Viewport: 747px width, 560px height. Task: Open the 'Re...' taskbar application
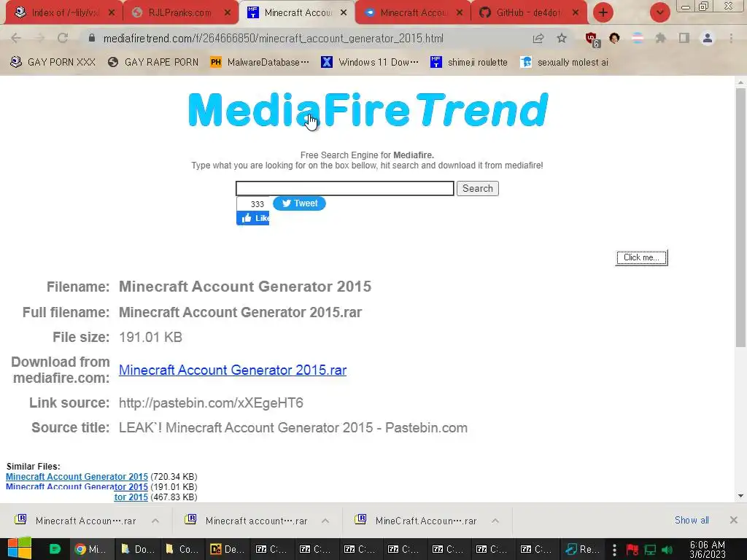tap(582, 549)
